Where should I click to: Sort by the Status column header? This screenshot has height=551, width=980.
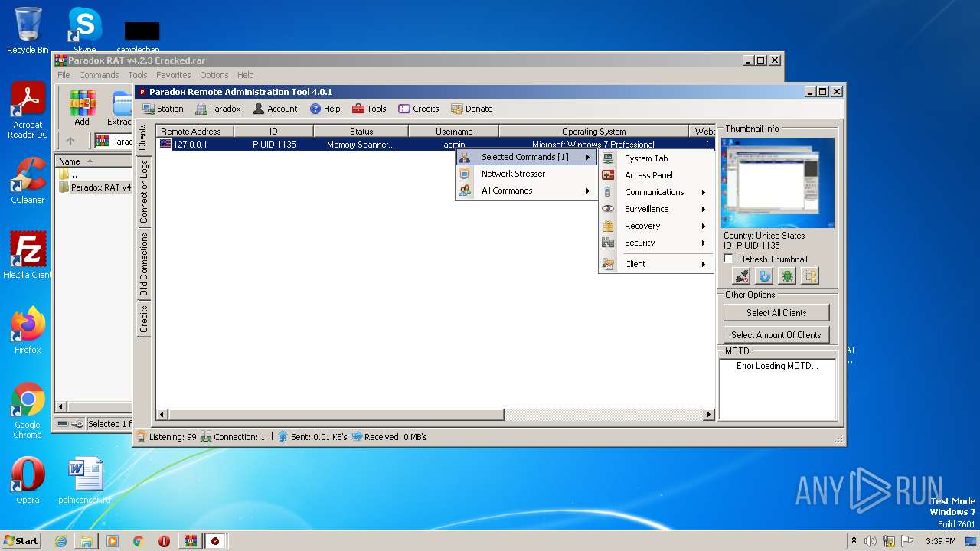click(361, 132)
